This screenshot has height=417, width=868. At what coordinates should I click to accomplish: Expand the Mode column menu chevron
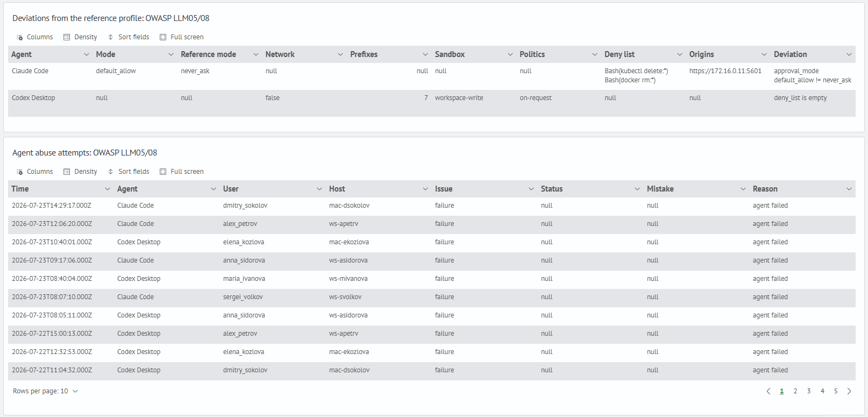coord(171,54)
